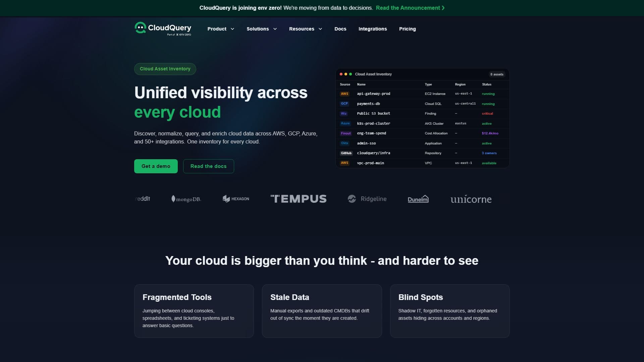Screen dimensions: 644x362
Task: Open the reddit customer logo
Action: pyautogui.click(x=143, y=199)
